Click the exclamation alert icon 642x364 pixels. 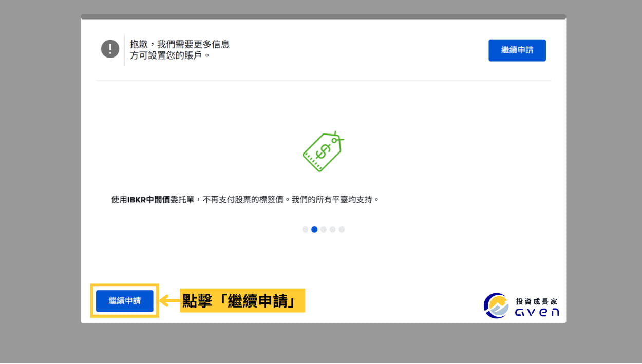pyautogui.click(x=110, y=49)
